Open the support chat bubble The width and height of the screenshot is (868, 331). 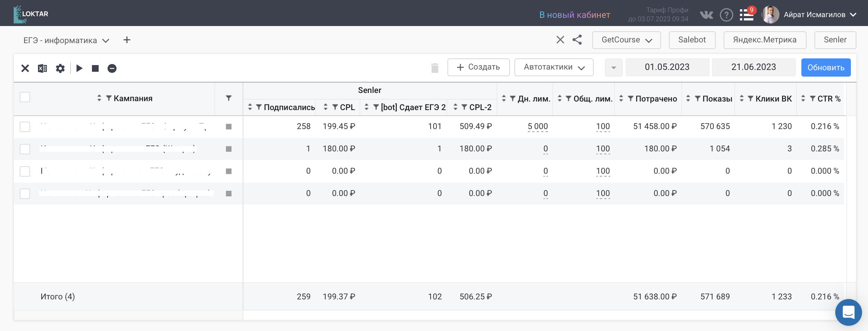click(849, 312)
